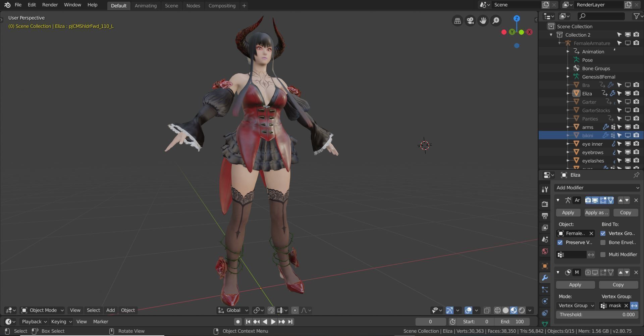Apply the Armature modifier
The height and width of the screenshot is (336, 644).
click(568, 212)
